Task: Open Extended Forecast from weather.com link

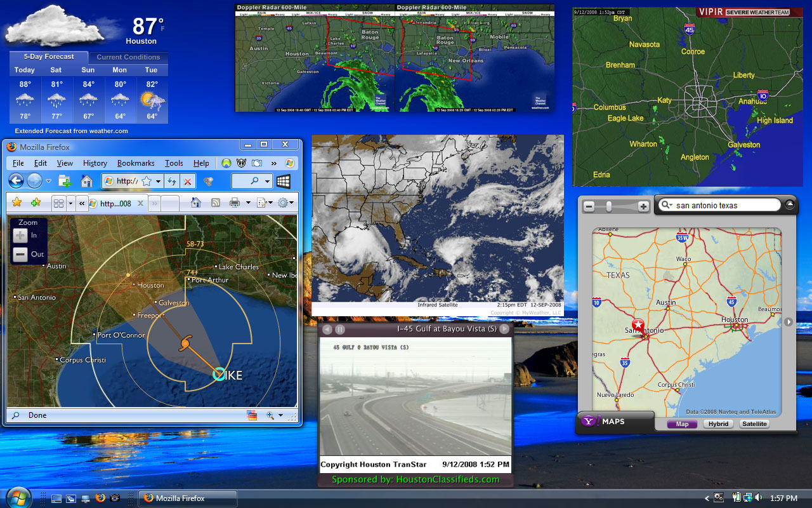Action: point(71,131)
